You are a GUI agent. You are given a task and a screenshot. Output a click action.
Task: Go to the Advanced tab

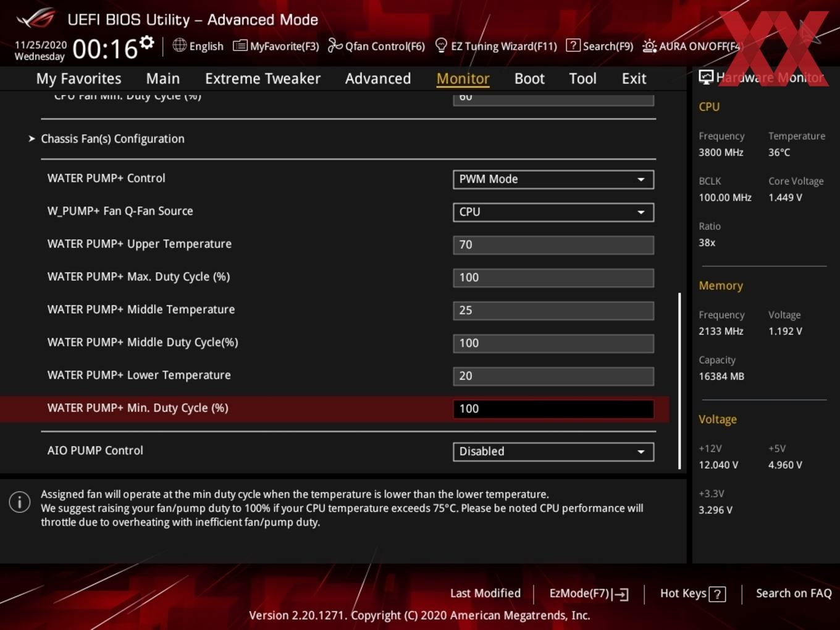click(x=378, y=78)
